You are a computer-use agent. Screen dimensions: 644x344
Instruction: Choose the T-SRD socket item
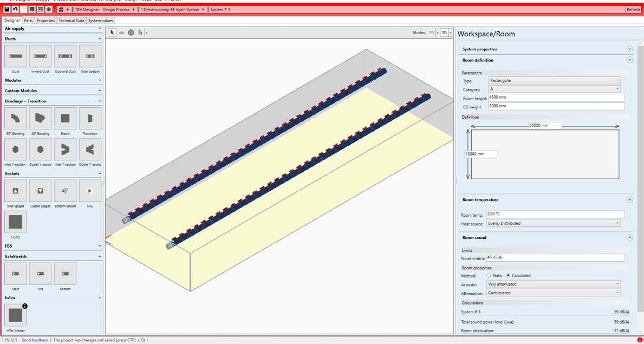16,222
